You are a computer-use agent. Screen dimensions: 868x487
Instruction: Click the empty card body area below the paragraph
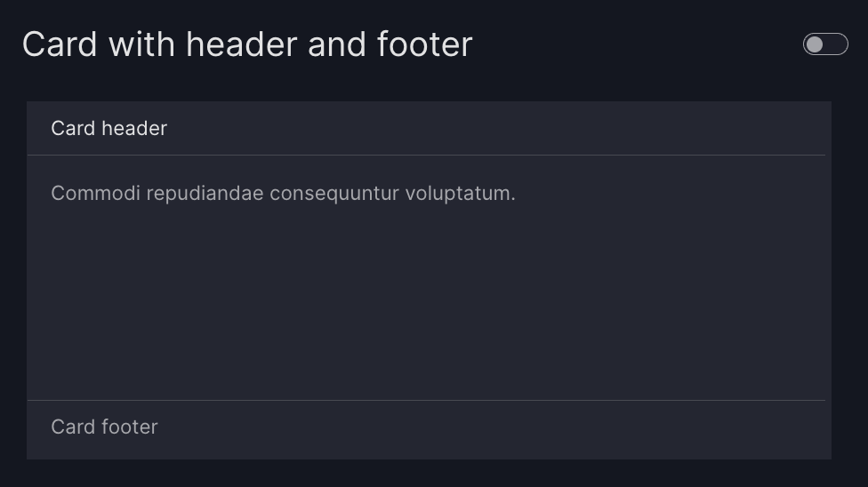coord(427,302)
